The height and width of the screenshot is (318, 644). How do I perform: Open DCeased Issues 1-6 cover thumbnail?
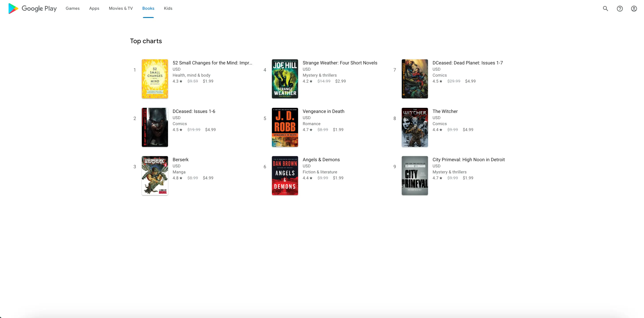point(155,127)
